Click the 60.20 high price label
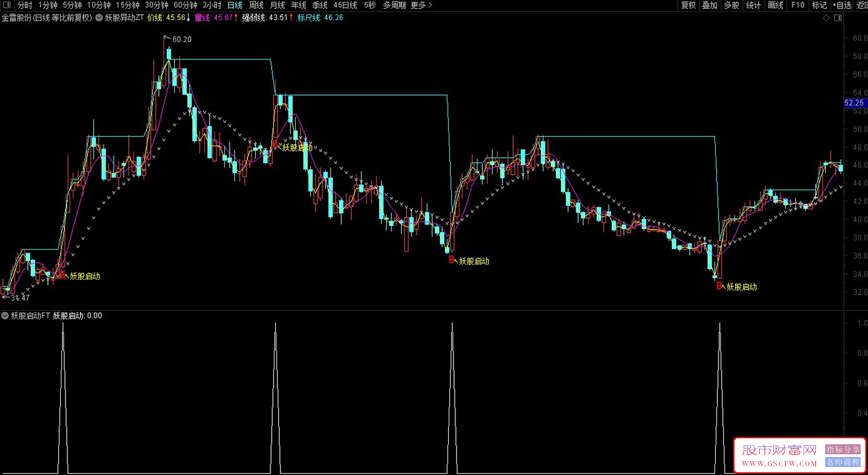The width and height of the screenshot is (868, 475). pyautogui.click(x=182, y=39)
